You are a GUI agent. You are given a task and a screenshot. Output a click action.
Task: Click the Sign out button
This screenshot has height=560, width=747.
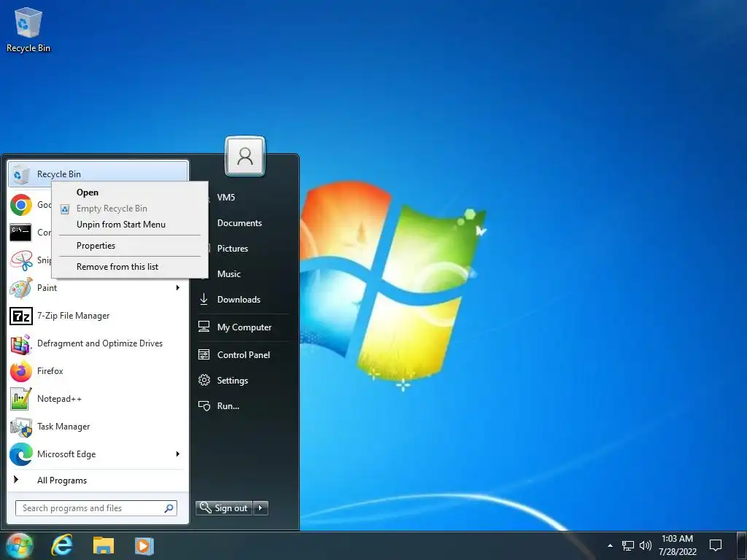pyautogui.click(x=225, y=508)
